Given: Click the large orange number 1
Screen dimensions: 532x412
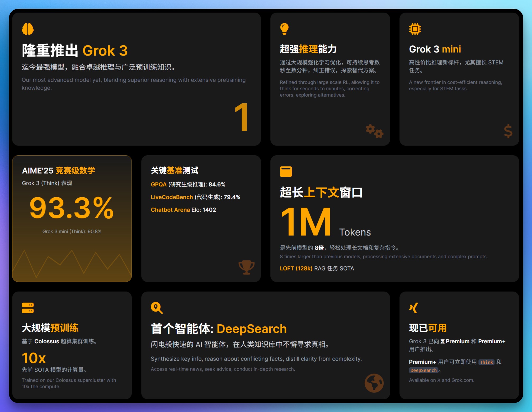Looking at the screenshot, I should (242, 117).
